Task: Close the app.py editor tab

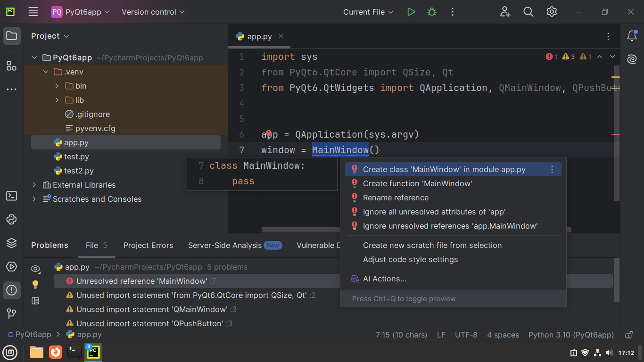Action: pyautogui.click(x=281, y=36)
